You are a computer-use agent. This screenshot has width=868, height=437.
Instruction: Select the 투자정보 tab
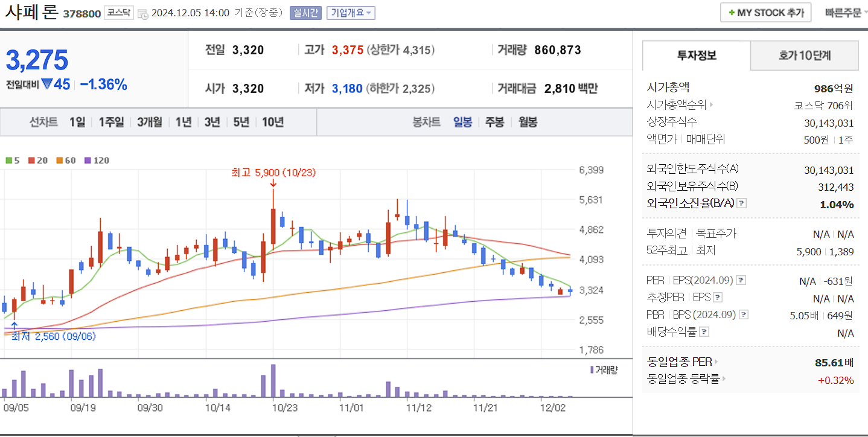[x=695, y=55]
